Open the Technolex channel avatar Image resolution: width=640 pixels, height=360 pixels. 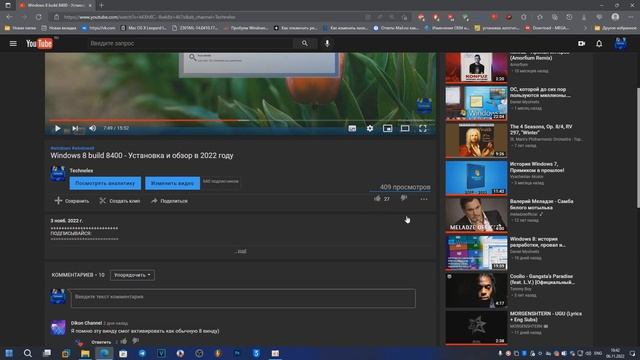[x=58, y=173]
